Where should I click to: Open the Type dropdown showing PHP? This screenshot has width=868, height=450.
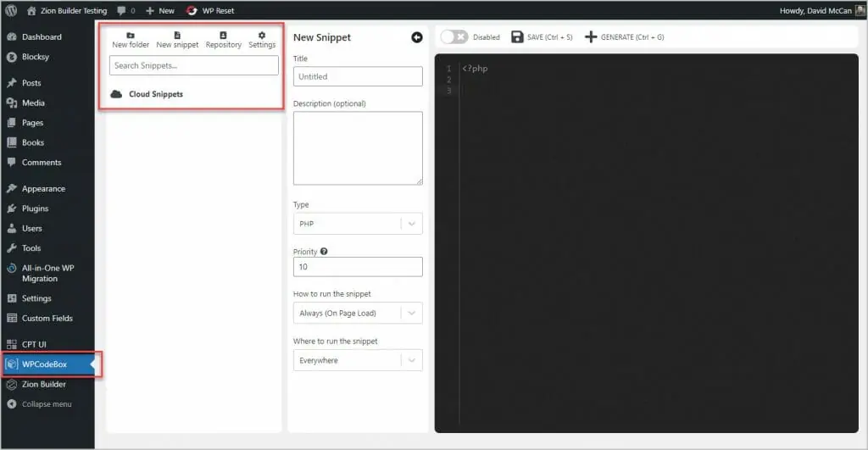(x=358, y=224)
